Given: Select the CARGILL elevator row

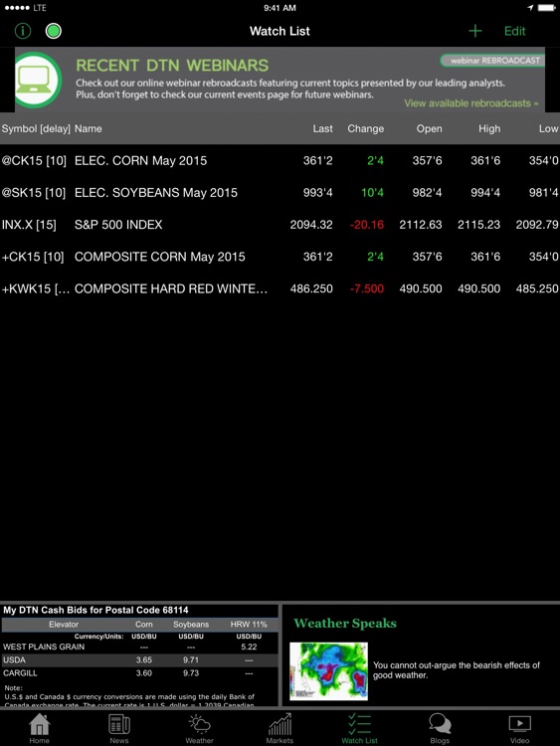Looking at the screenshot, I should [140, 672].
